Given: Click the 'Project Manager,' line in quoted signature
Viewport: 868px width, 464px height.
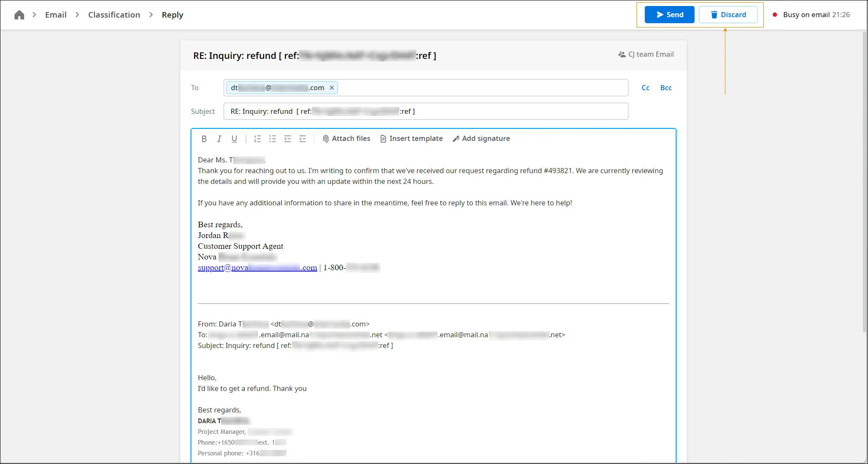Looking at the screenshot, I should 245,432.
